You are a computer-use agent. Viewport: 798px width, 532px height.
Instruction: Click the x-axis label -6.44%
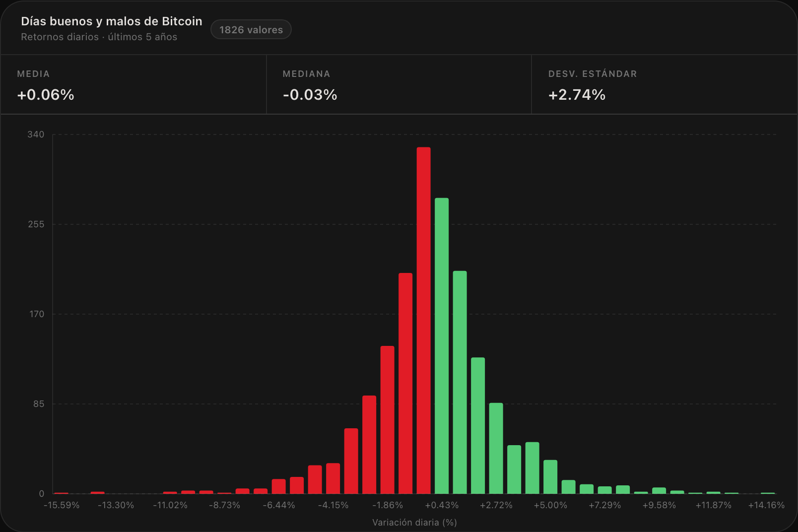click(x=279, y=505)
